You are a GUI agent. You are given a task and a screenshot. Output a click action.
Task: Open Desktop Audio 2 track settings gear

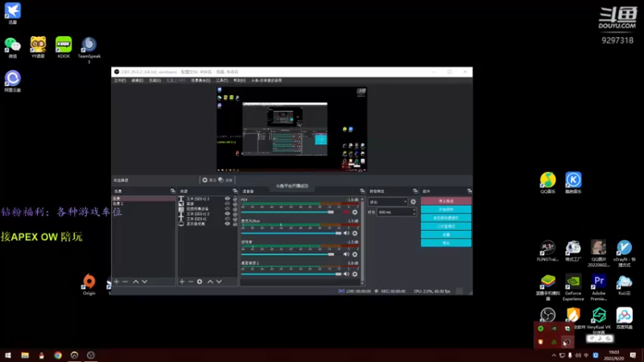click(355, 274)
